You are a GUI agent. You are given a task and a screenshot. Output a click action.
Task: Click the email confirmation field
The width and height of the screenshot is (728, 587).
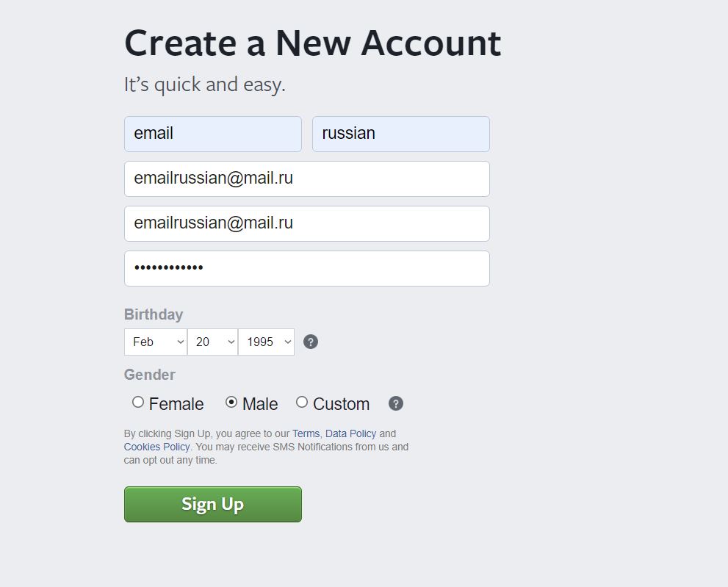(307, 224)
